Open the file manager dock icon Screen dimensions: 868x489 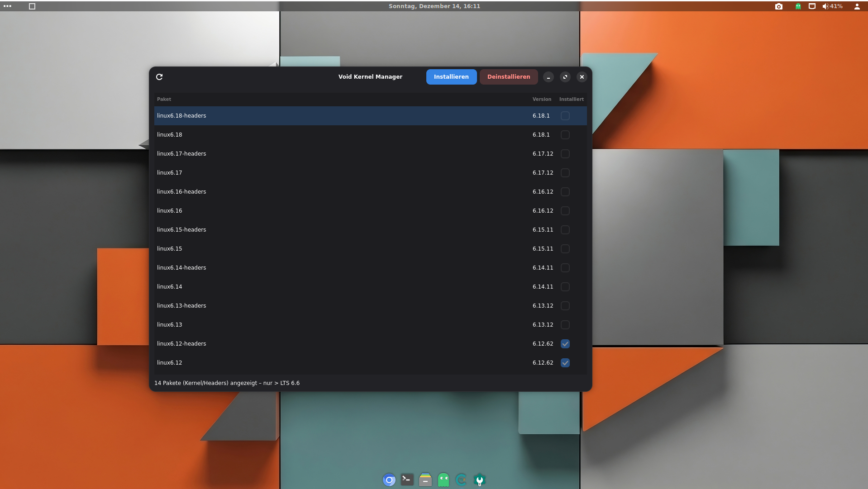[x=425, y=480]
